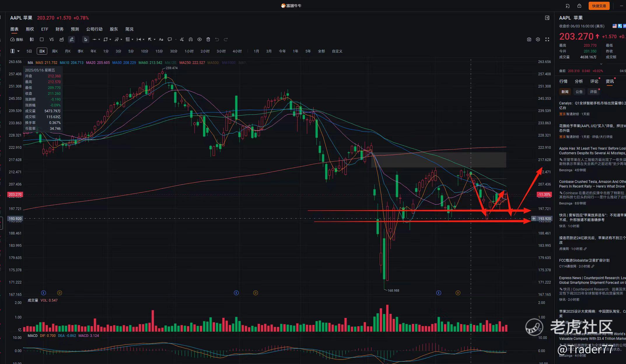Select the 公告 announcements filter
Image resolution: width=626 pixels, height=364 pixels.
pos(579,92)
